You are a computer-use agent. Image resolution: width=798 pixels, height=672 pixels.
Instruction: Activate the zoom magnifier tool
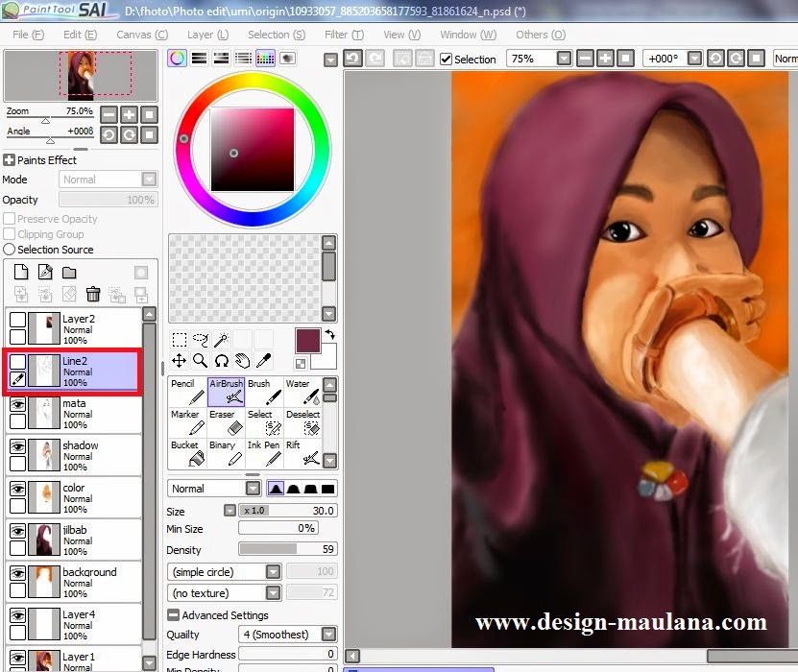coord(200,361)
